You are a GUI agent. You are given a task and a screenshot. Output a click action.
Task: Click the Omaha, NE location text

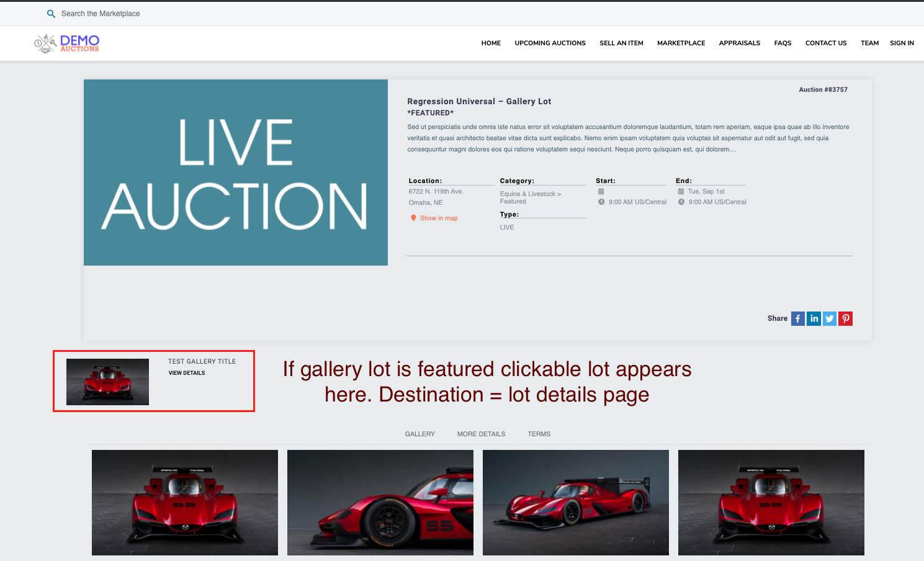click(x=426, y=202)
